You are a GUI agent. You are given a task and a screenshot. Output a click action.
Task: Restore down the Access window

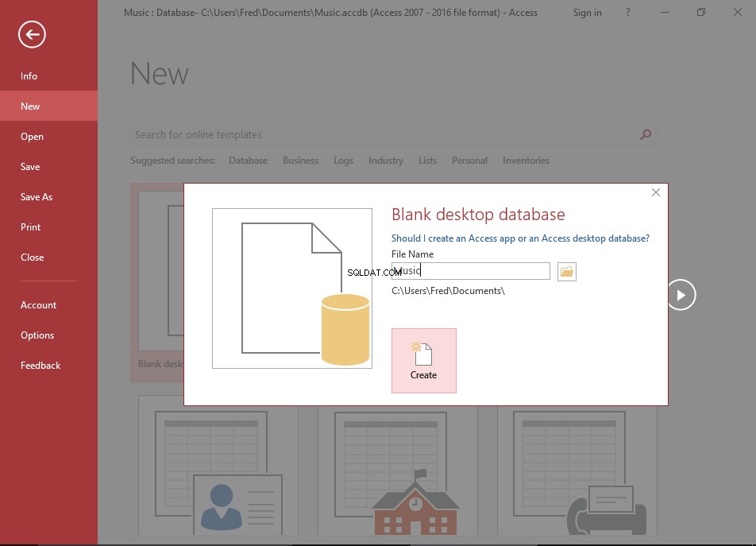click(701, 13)
